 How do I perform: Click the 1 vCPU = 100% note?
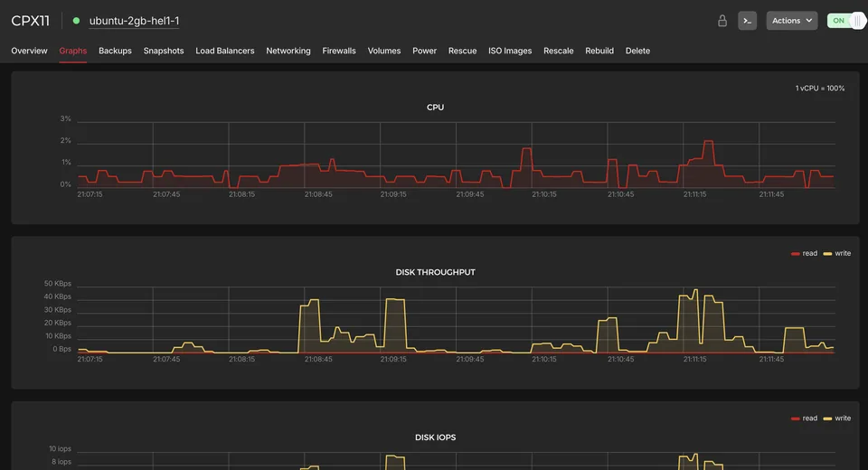[x=820, y=88]
